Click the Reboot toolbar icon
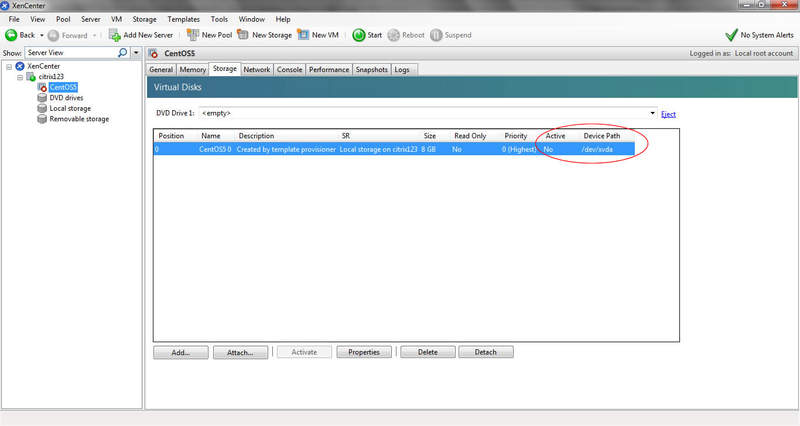Viewport: 800px width, 426px height. click(x=393, y=35)
